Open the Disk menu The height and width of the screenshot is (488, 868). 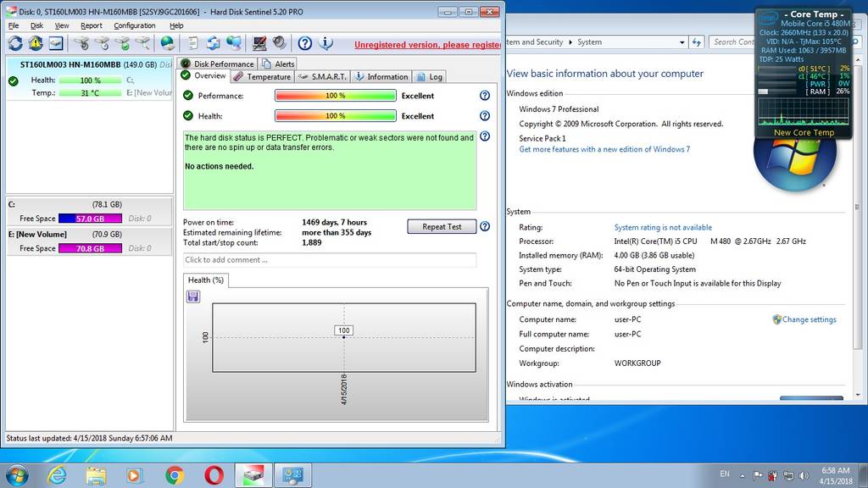[x=36, y=25]
